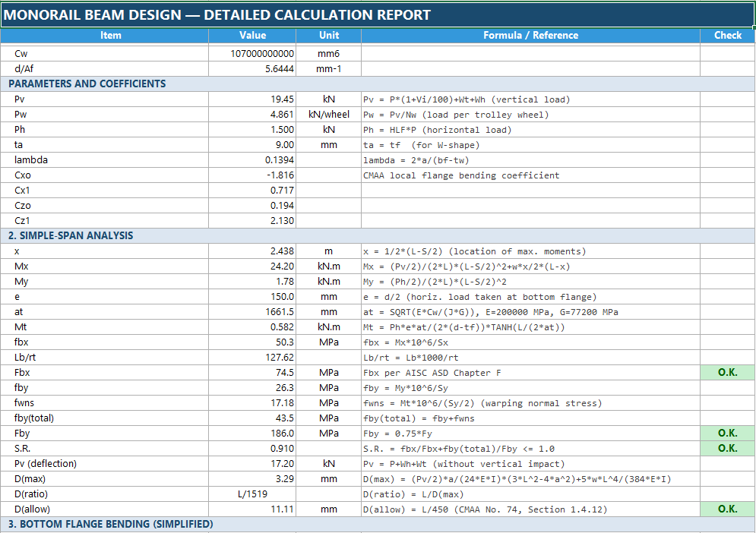Click the O.K. check cell in Fbx row
Image resolution: width=756 pixels, height=533 pixels.
point(728,373)
